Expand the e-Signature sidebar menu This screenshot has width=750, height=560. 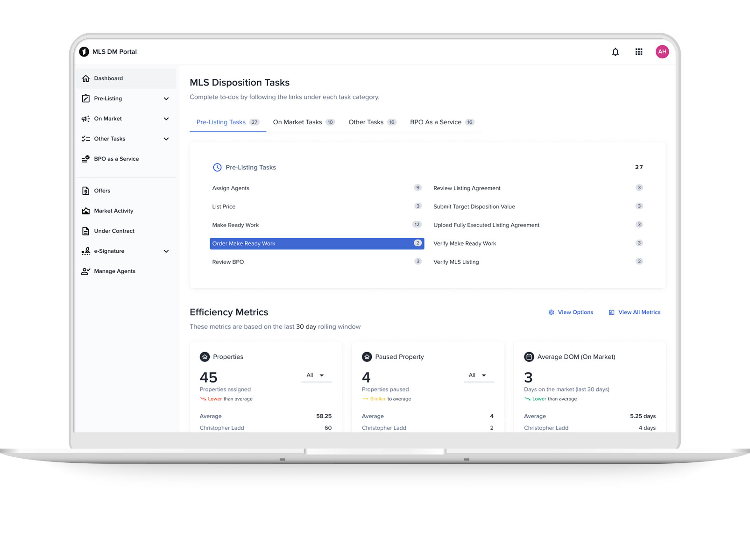tap(166, 251)
